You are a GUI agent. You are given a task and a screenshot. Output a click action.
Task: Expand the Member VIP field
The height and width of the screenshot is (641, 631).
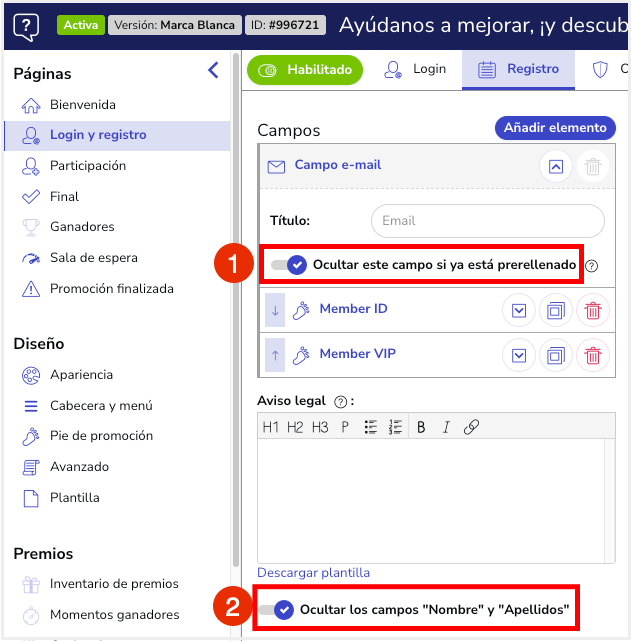(x=519, y=355)
